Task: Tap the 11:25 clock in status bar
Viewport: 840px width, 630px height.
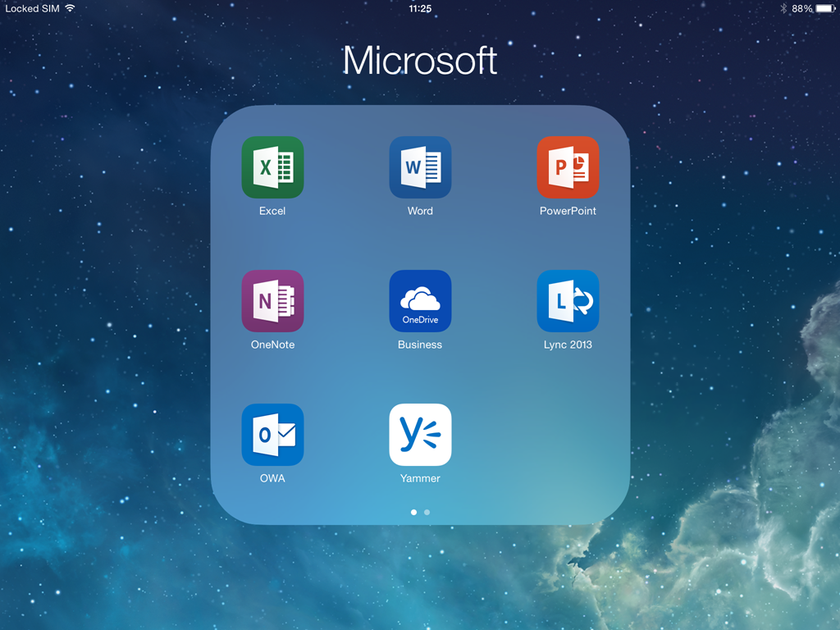Action: [420, 8]
